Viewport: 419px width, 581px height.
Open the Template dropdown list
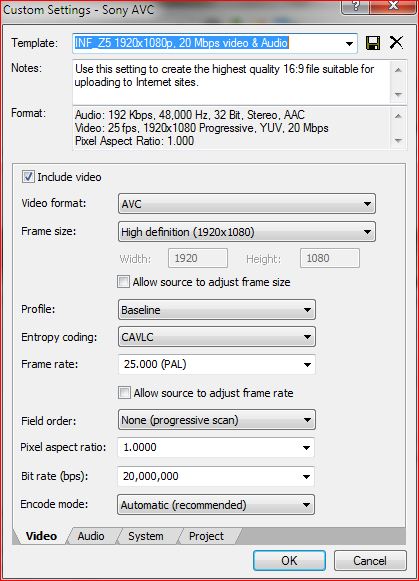click(349, 43)
